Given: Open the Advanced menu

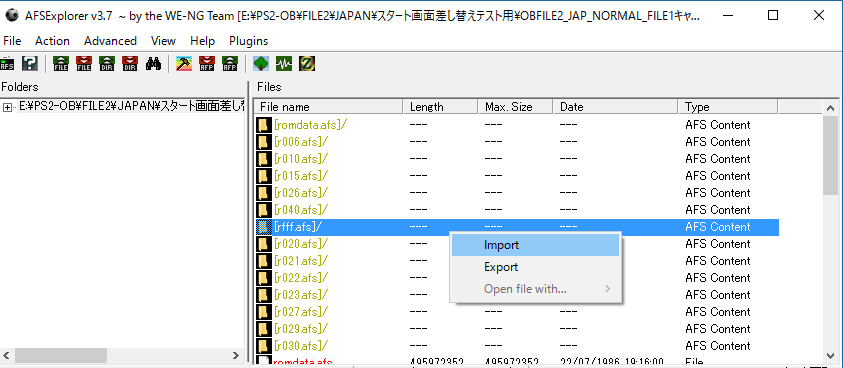Looking at the screenshot, I should click(x=110, y=41).
